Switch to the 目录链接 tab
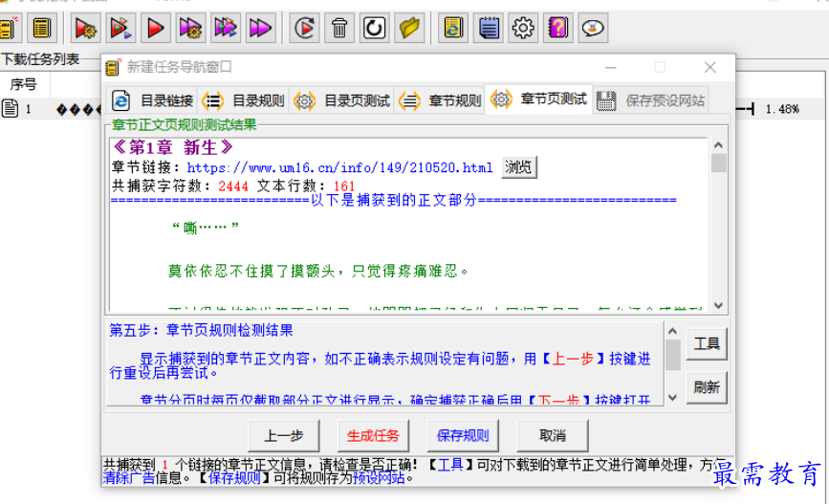Image resolution: width=829 pixels, height=504 pixels. click(x=152, y=100)
